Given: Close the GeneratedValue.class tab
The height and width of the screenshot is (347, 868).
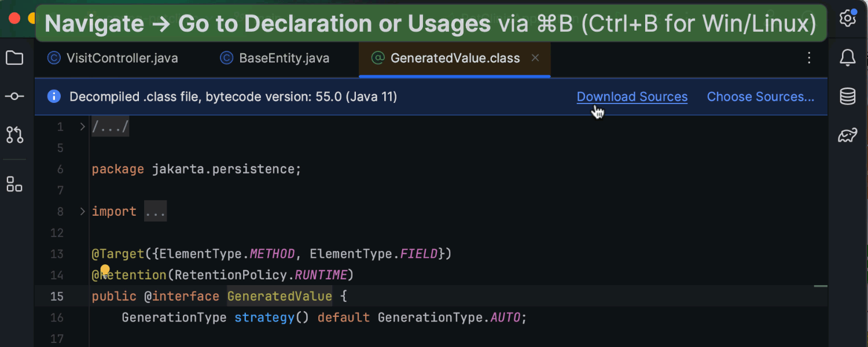Looking at the screenshot, I should click(x=535, y=58).
